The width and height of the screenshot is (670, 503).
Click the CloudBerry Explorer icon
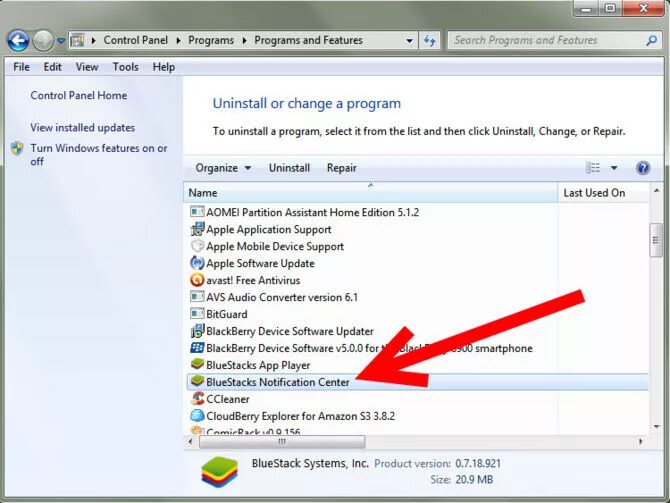pos(197,415)
